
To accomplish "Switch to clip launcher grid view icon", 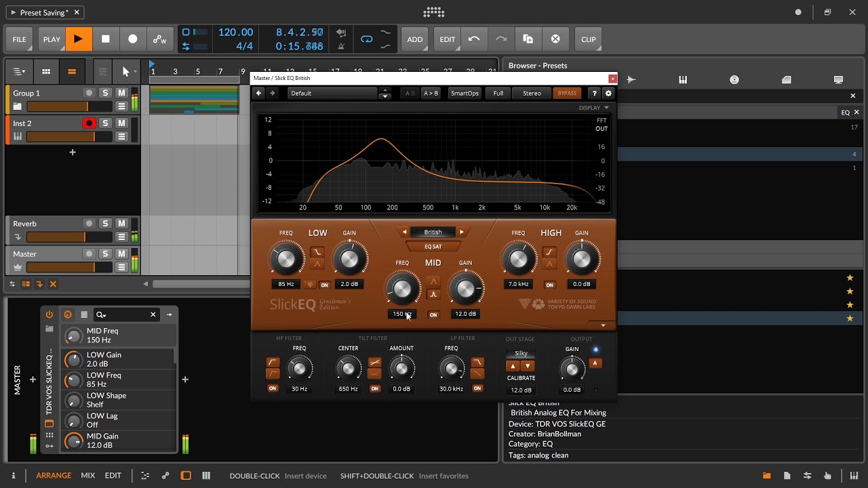I will pyautogui.click(x=46, y=71).
